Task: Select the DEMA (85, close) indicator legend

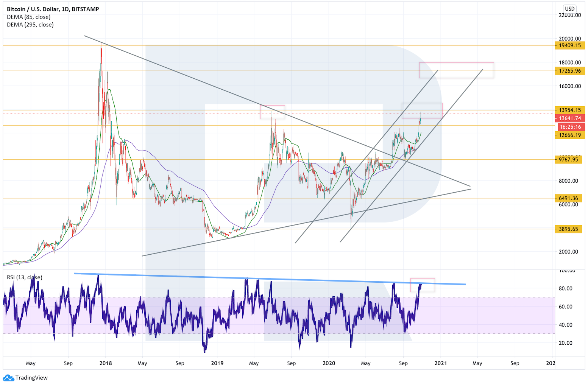Action: 28,17
